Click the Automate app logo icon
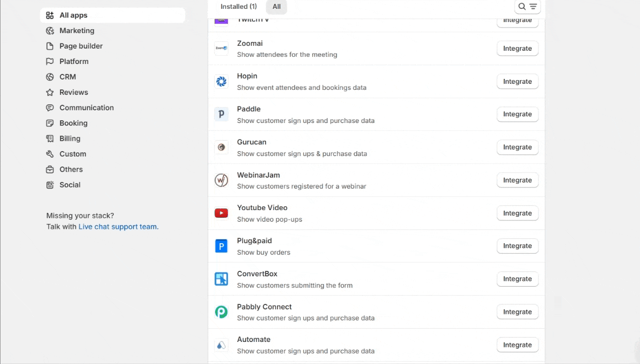 click(x=221, y=345)
